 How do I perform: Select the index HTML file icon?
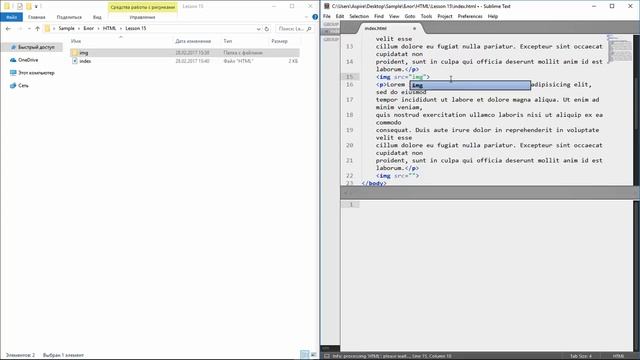[x=75, y=61]
